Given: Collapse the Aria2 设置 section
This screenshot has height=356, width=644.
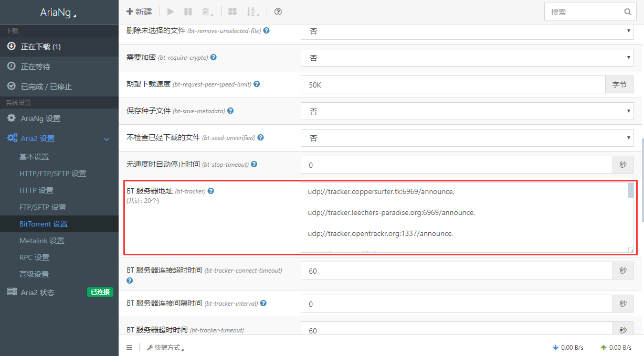Looking at the screenshot, I should pyautogui.click(x=107, y=138).
